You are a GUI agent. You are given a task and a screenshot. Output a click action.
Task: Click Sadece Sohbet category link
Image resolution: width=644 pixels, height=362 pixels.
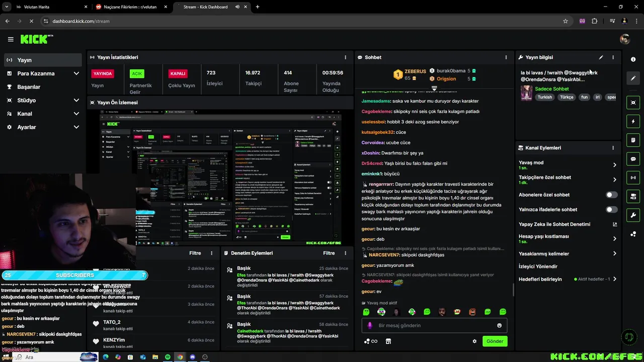point(551,89)
